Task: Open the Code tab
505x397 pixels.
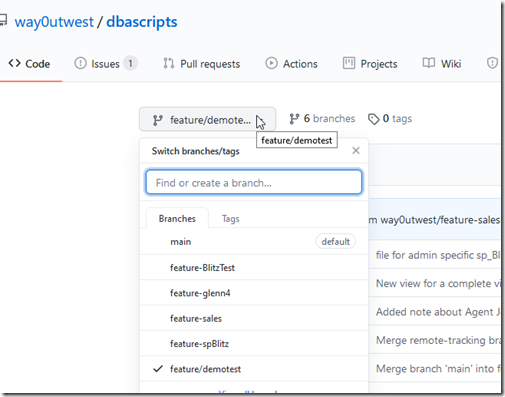Action: (29, 64)
